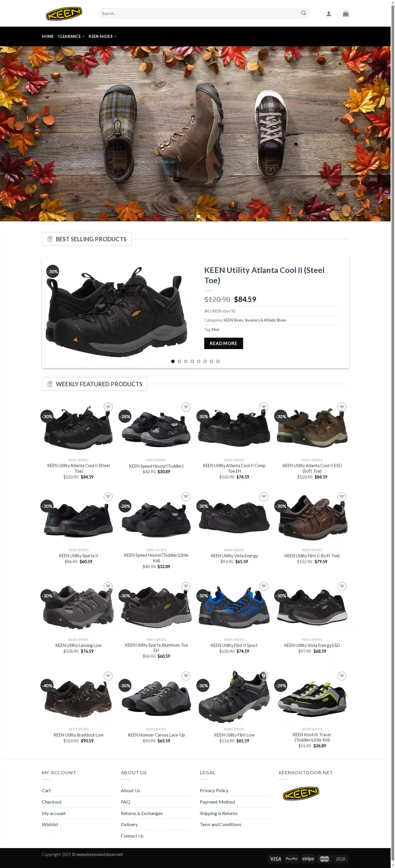Click READ MORE button
This screenshot has width=395, height=868.
(x=223, y=343)
